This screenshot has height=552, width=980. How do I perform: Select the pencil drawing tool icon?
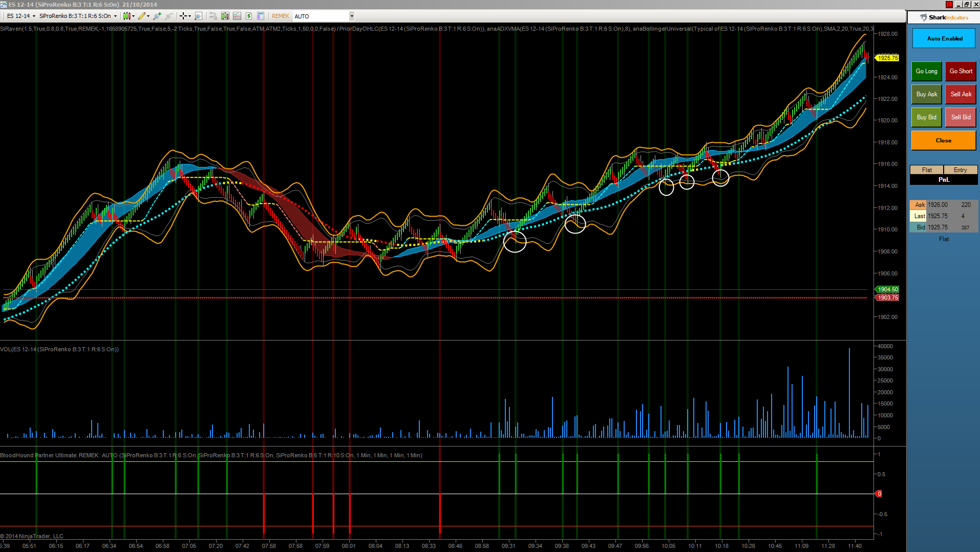click(142, 16)
